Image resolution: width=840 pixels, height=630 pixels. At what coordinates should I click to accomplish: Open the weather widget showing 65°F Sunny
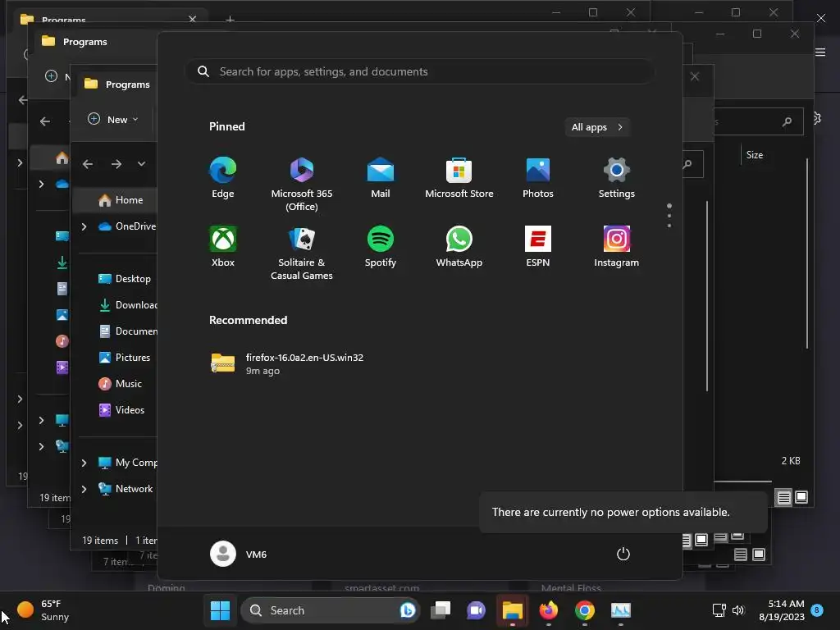pyautogui.click(x=43, y=610)
